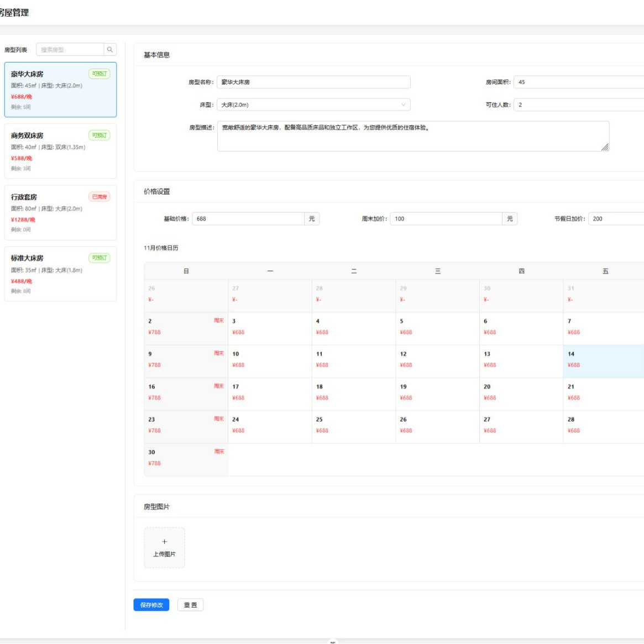Edit the 周末加价 input value
The height and width of the screenshot is (644, 644).
pos(446,219)
